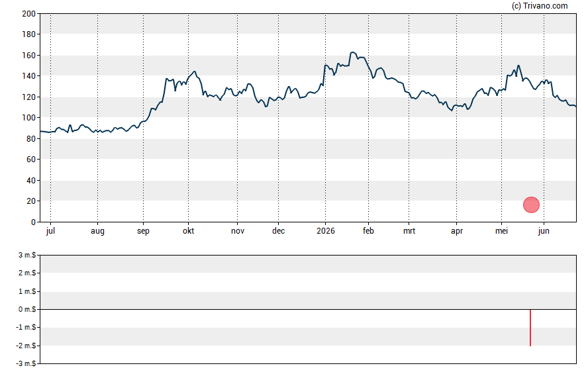Screen dimensions: 588x374
Task: Click the red bar in the volume chart
Action: click(x=530, y=328)
